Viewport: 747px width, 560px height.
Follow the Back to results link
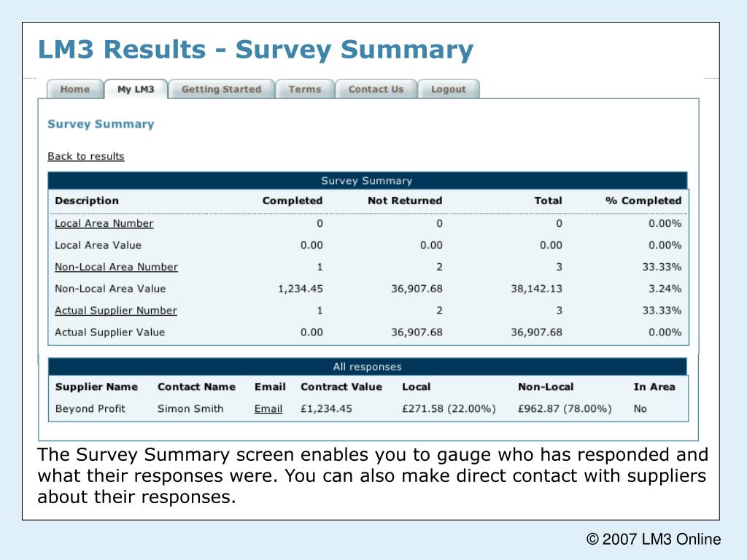86,156
